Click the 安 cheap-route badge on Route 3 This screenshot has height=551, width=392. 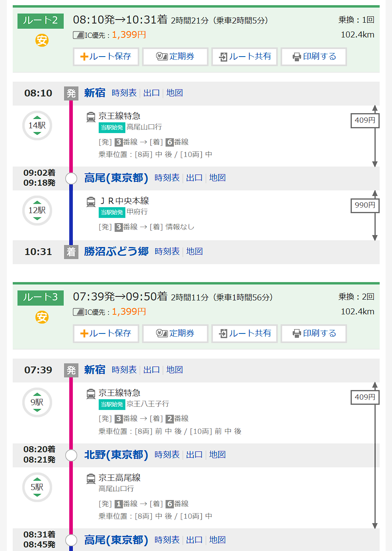pyautogui.click(x=42, y=317)
